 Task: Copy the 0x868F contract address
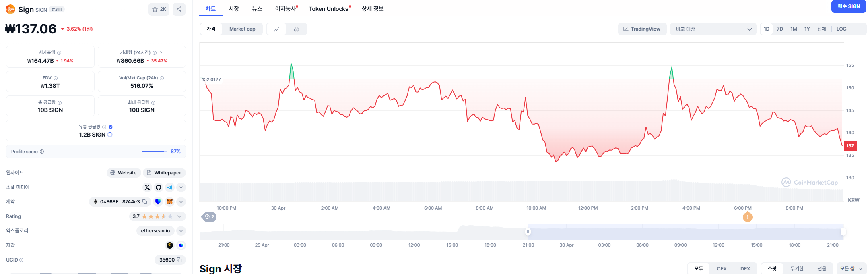[145, 201]
